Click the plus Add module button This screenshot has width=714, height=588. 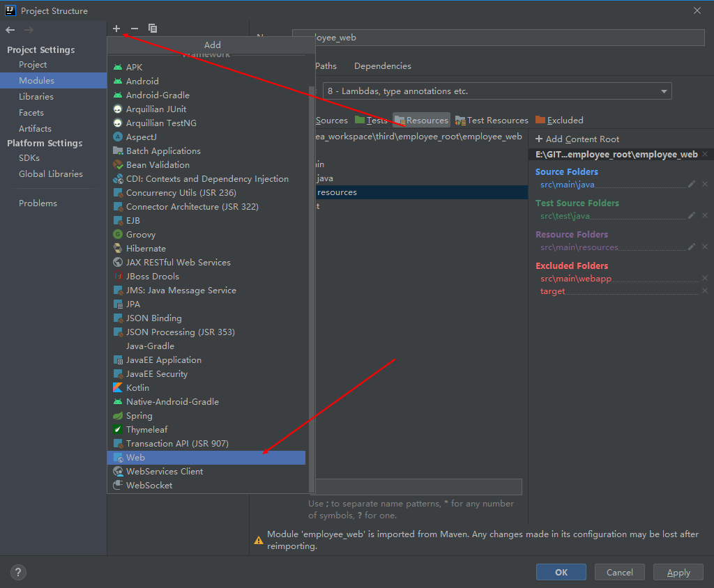click(x=116, y=29)
